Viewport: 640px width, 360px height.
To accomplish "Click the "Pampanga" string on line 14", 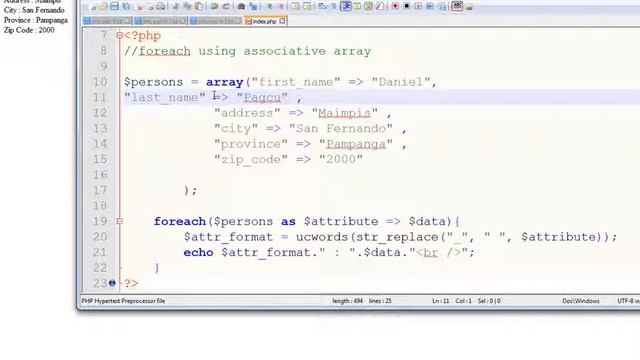I will pos(356,144).
